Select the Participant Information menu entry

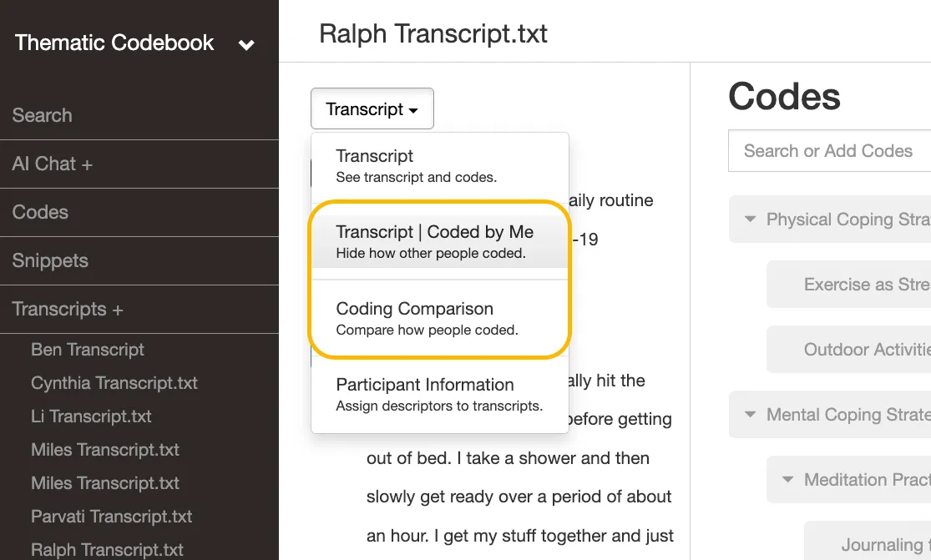440,394
